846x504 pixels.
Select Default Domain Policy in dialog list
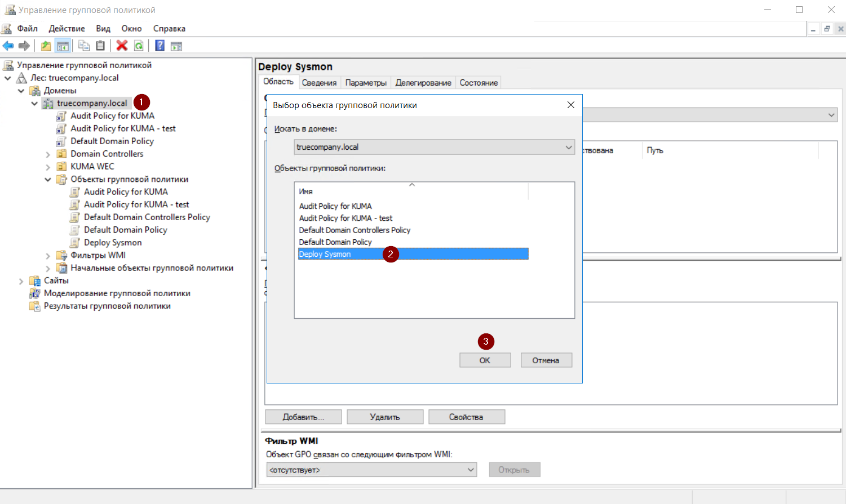coord(335,242)
